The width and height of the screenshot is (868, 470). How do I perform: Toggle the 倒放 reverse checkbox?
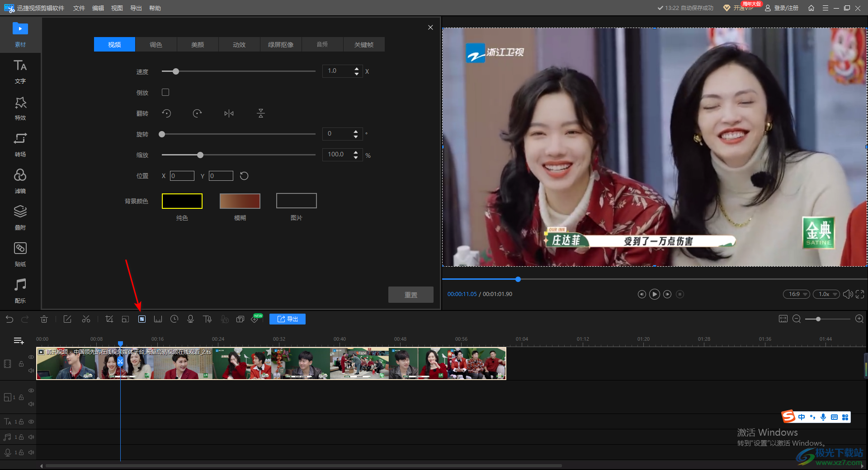click(165, 92)
